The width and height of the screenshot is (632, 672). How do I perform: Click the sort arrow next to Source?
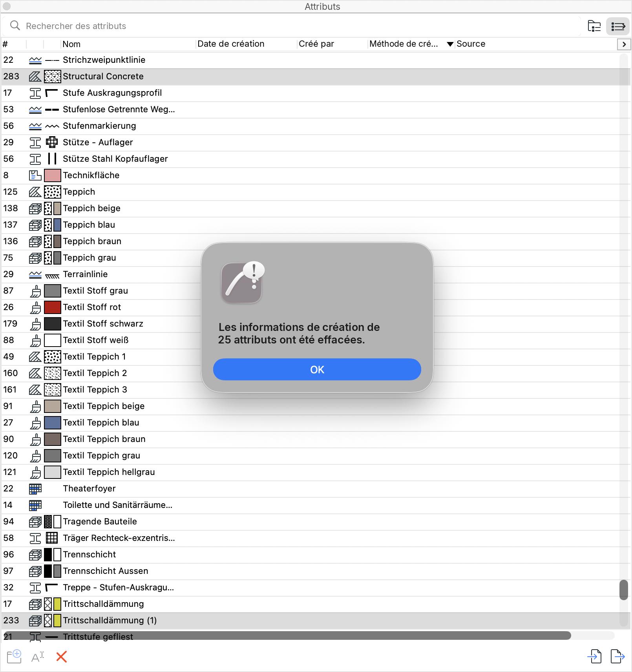click(450, 44)
